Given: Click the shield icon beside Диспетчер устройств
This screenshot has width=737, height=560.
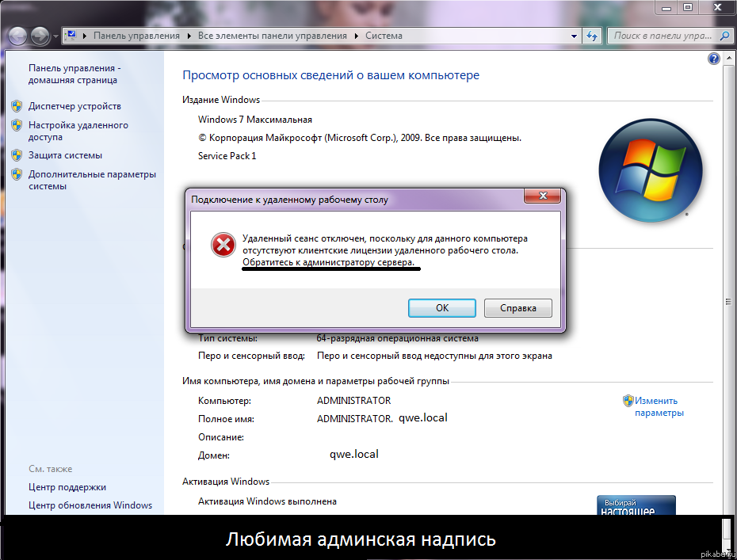Looking at the screenshot, I should (17, 106).
